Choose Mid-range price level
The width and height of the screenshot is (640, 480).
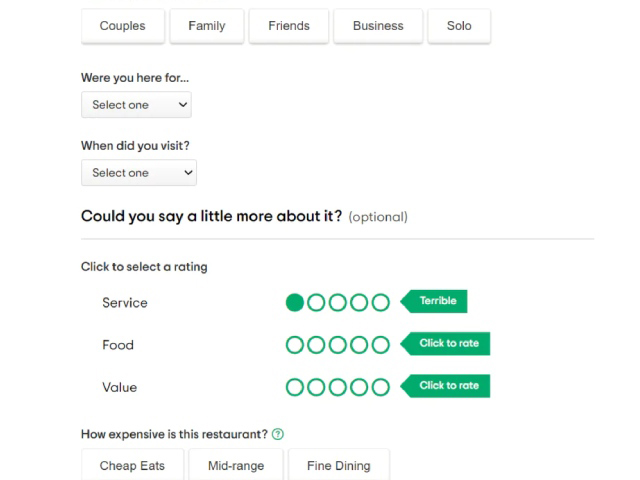pos(236,465)
